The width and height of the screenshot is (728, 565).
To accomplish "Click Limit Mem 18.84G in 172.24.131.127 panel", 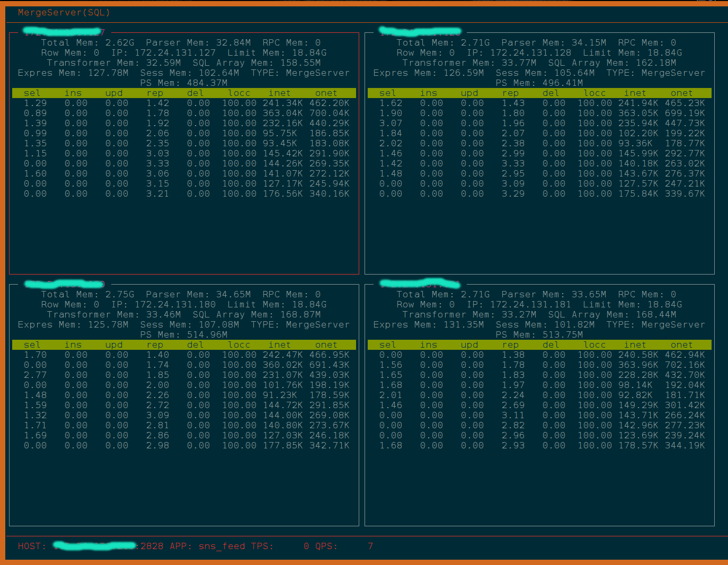I will (x=277, y=52).
